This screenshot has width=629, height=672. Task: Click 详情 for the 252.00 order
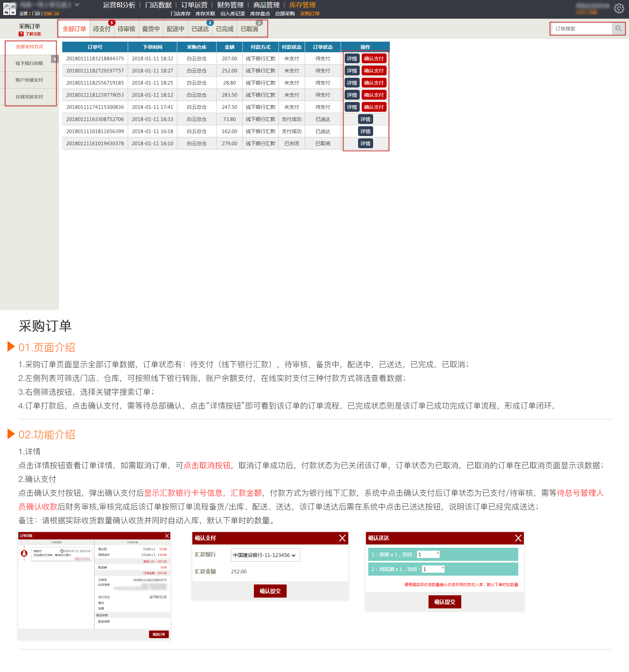pos(352,71)
